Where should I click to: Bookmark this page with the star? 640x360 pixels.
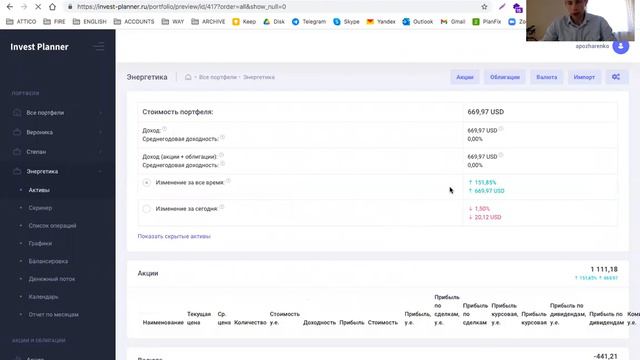[x=484, y=7]
